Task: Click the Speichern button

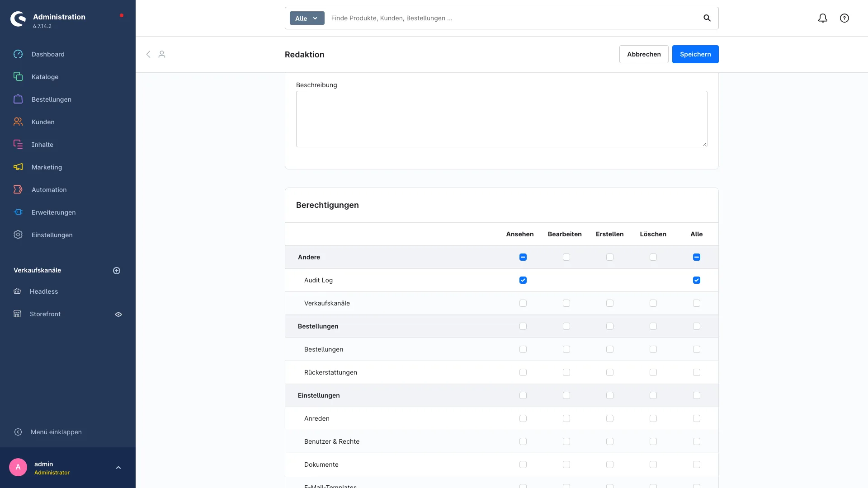Action: click(x=695, y=54)
